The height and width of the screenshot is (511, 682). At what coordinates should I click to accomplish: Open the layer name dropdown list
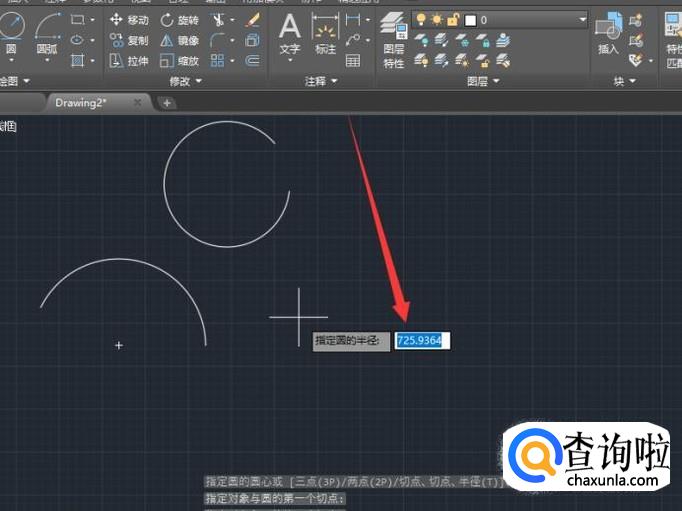click(x=582, y=20)
